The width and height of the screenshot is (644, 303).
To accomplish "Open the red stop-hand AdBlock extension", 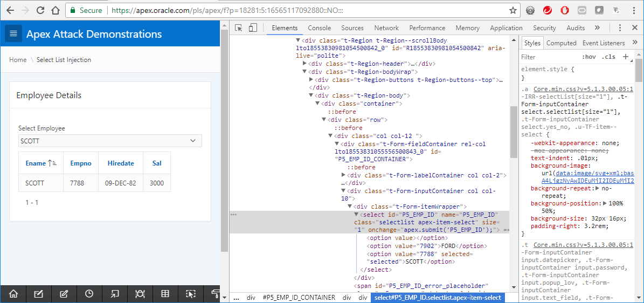I will pos(565,10).
